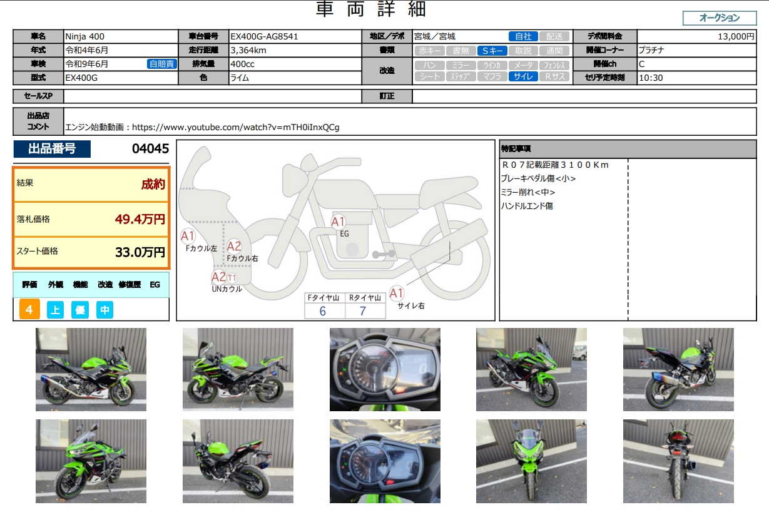Click the A2 marker for Fカウル右
Screen dimensions: 769x532
(234, 247)
